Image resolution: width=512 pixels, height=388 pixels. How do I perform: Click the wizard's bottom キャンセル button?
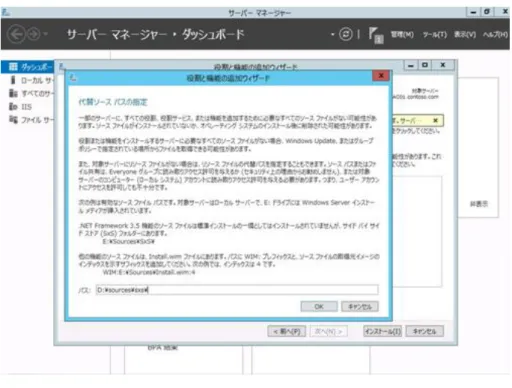(424, 331)
